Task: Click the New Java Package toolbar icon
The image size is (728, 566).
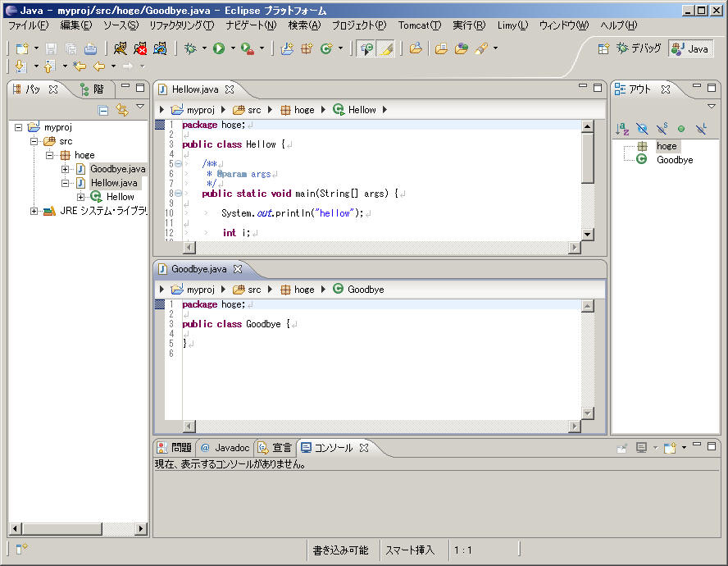Action: point(307,48)
